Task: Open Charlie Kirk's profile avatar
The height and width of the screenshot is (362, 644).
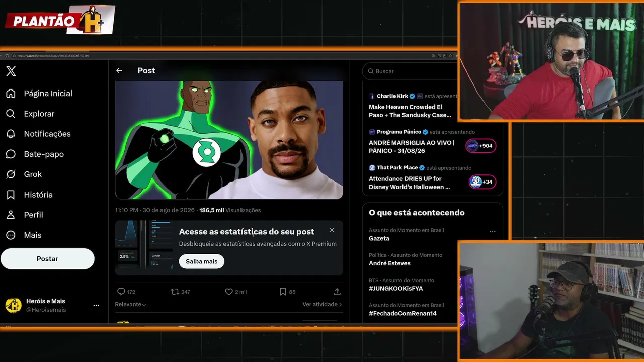Action: pyautogui.click(x=372, y=96)
